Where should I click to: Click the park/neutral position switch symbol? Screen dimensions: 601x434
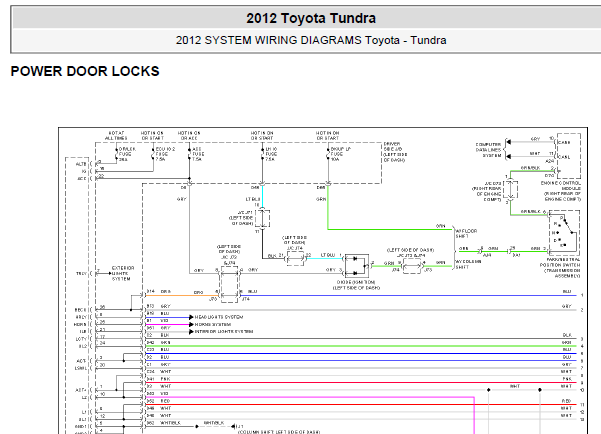tap(564, 233)
